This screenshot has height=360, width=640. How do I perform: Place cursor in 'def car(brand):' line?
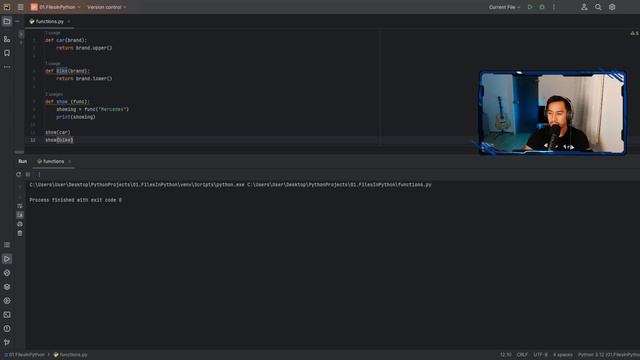tap(66, 40)
